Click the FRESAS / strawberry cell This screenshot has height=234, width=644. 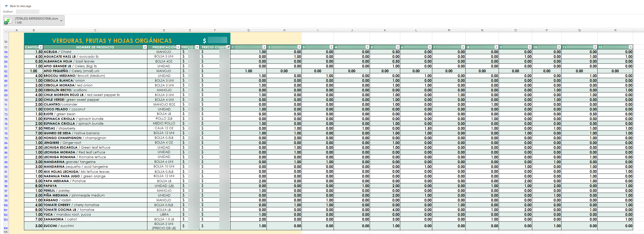95,128
